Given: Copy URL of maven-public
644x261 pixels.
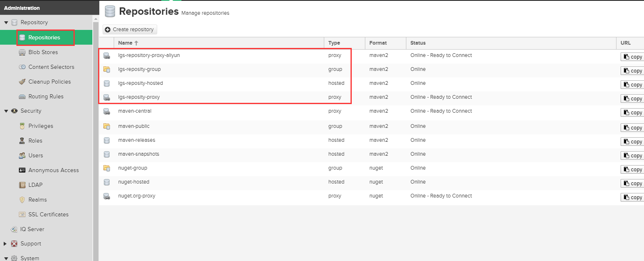Looking at the screenshot, I should click(633, 128).
